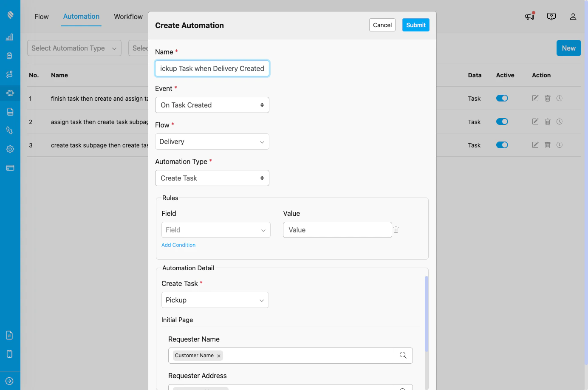Submit the Create Automation form
588x390 pixels.
(x=416, y=25)
